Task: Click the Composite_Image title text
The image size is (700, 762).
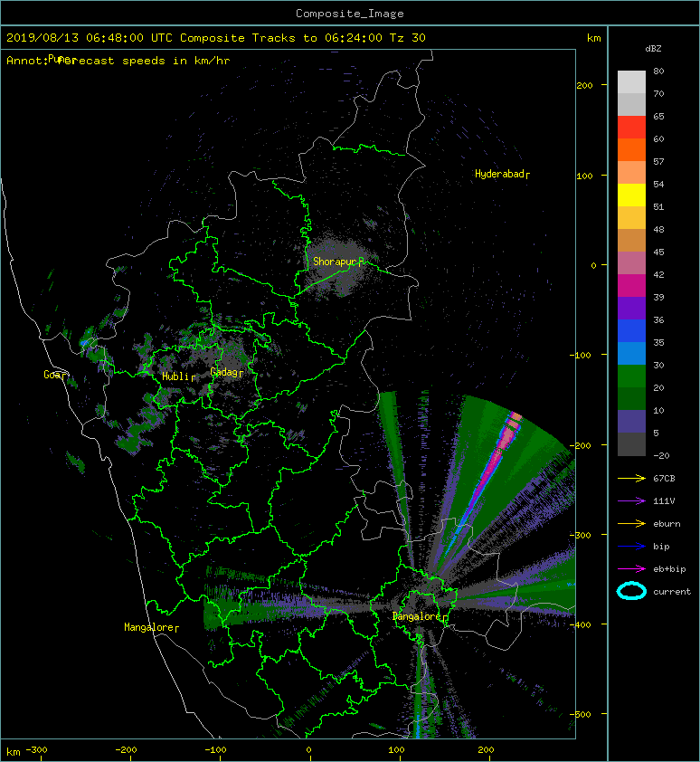Action: click(x=350, y=14)
